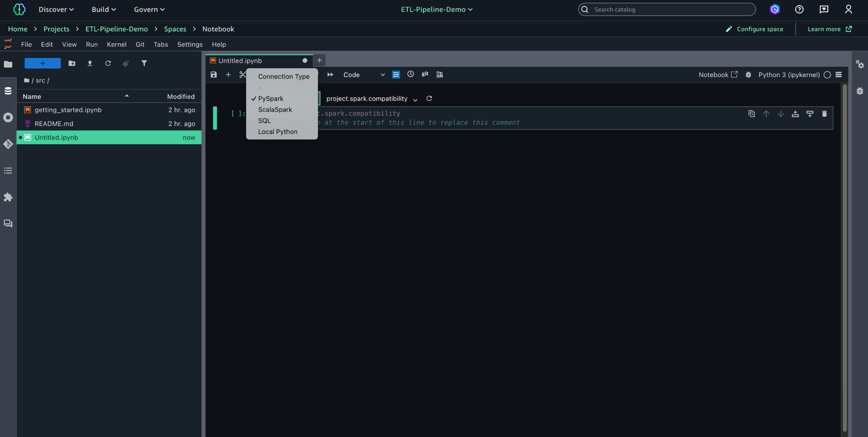Go to Spaces in the breadcrumb

point(175,29)
